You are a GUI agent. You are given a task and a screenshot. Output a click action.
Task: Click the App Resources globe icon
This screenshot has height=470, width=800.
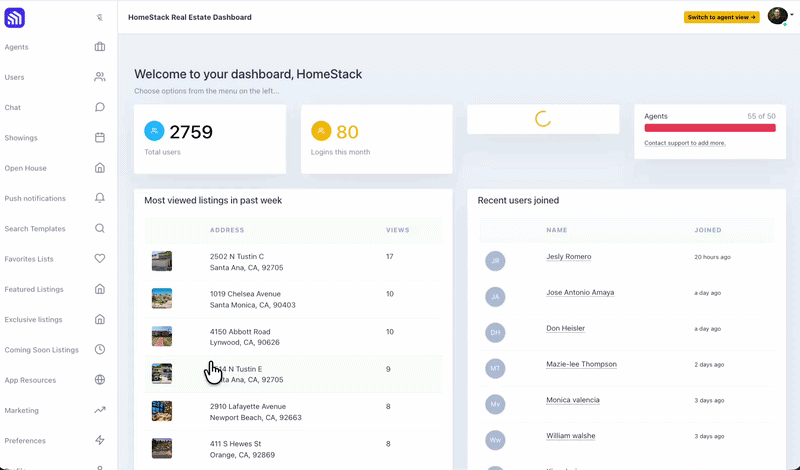100,380
